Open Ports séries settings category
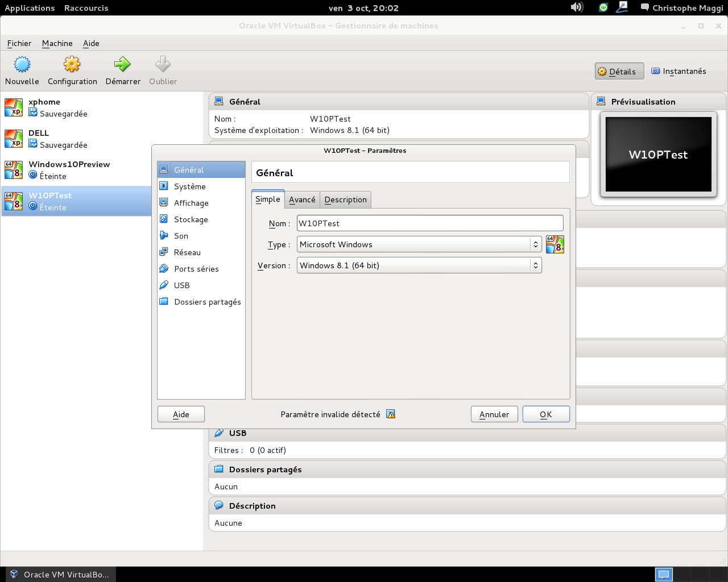The width and height of the screenshot is (728, 582). coord(201,269)
